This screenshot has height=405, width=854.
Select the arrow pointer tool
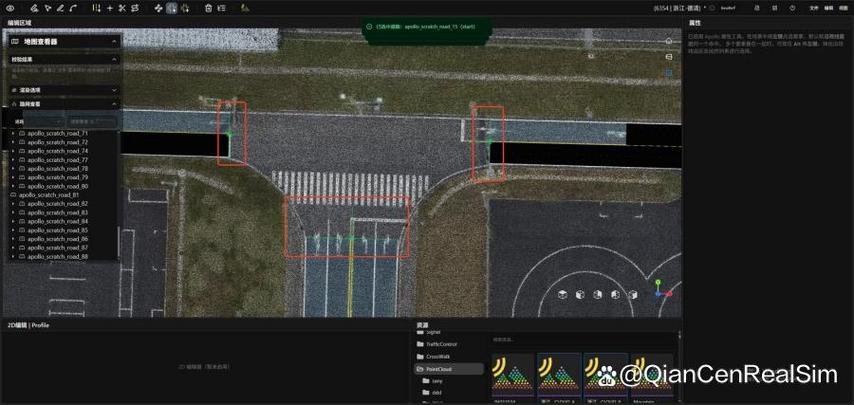[48, 8]
